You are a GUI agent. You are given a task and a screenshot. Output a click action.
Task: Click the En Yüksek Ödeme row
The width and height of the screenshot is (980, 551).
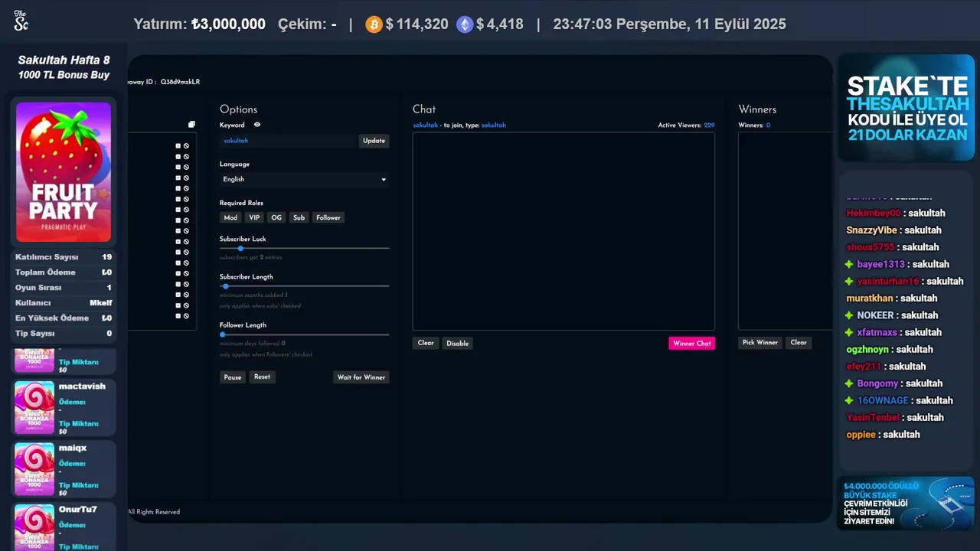[x=64, y=318]
